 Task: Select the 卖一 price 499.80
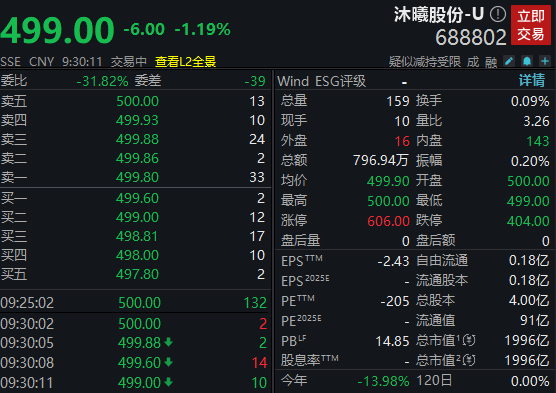(x=137, y=177)
